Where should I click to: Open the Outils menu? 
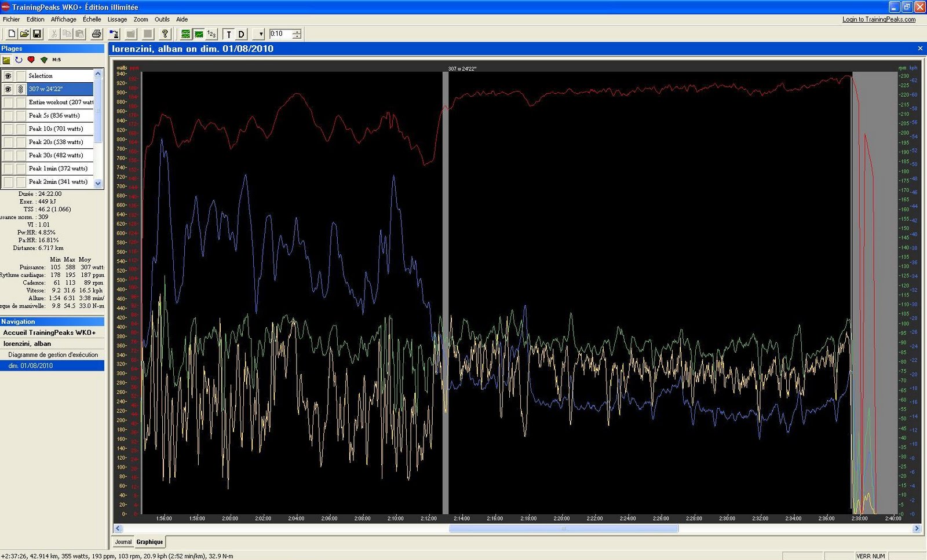162,19
